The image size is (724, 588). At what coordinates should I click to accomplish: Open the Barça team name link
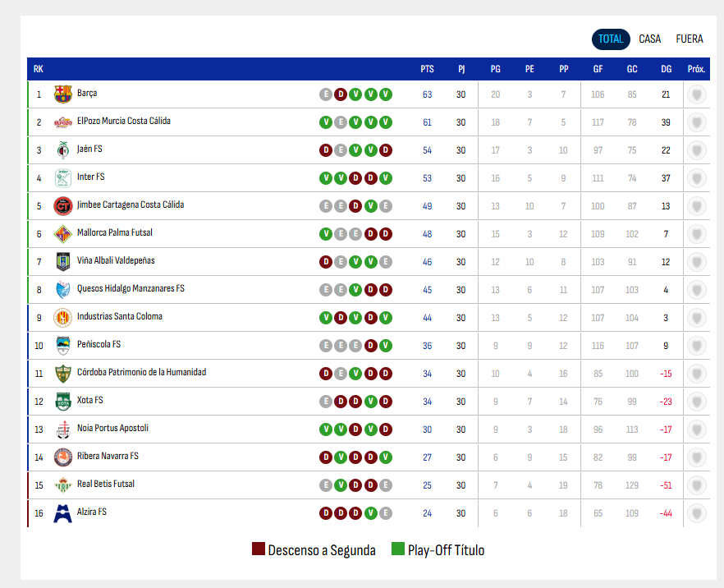tap(87, 93)
